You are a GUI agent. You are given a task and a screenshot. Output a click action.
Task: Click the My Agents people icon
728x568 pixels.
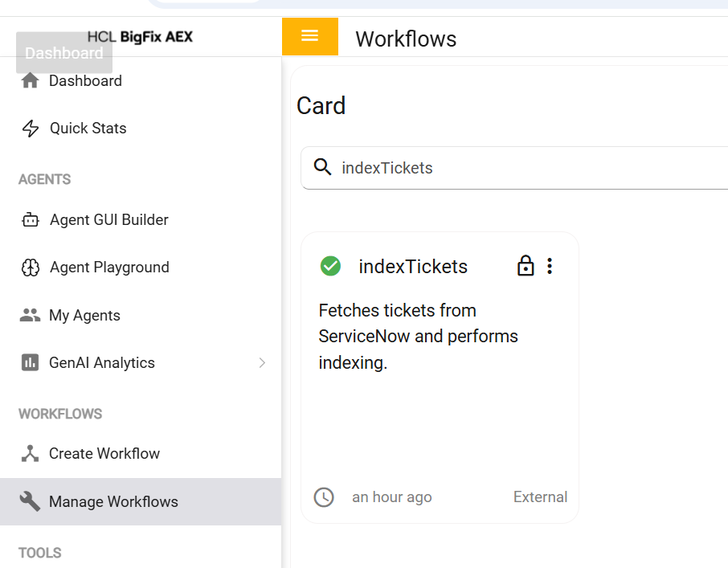(x=30, y=316)
